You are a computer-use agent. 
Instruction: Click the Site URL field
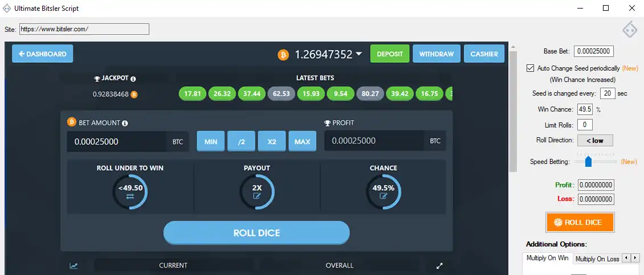(x=84, y=29)
